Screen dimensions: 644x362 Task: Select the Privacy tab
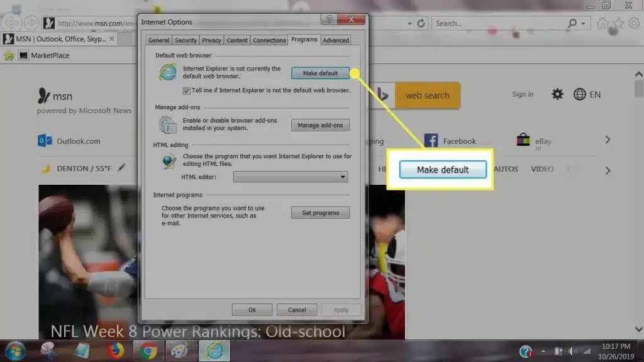211,40
